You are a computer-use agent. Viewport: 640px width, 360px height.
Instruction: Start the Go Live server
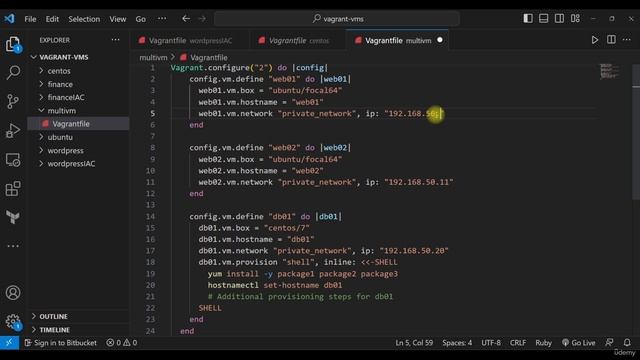point(578,343)
